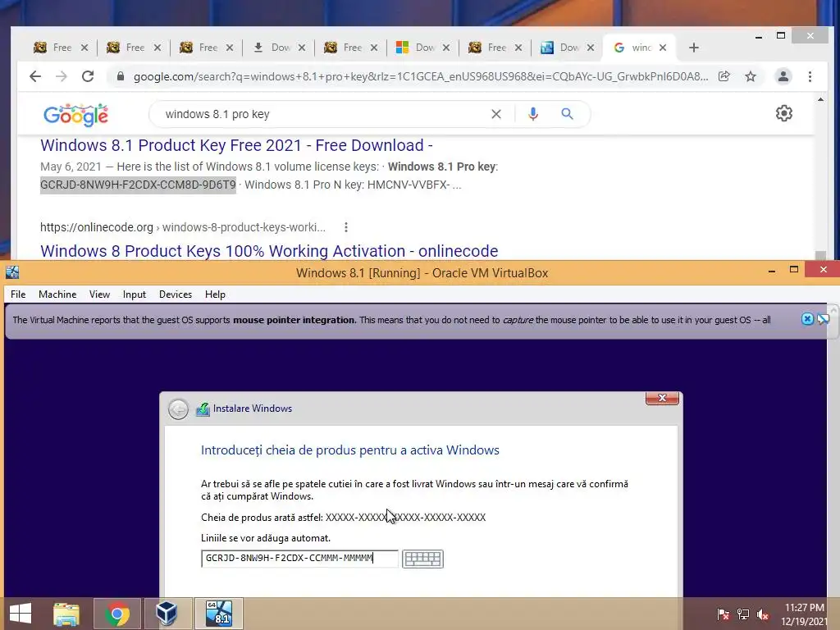Image resolution: width=840 pixels, height=630 pixels.
Task: Open the VirtualBox Input menu
Action: pos(134,294)
